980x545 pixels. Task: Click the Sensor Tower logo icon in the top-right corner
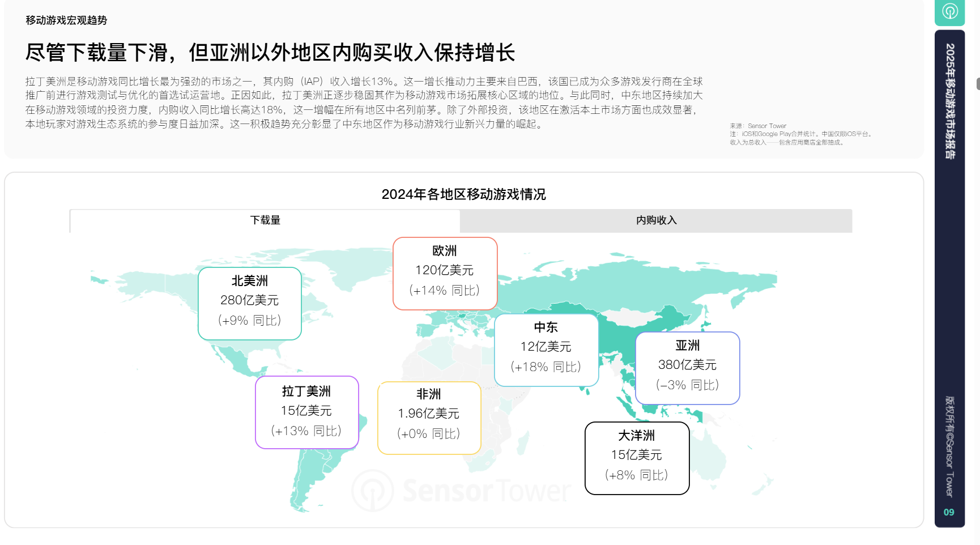[x=949, y=11]
